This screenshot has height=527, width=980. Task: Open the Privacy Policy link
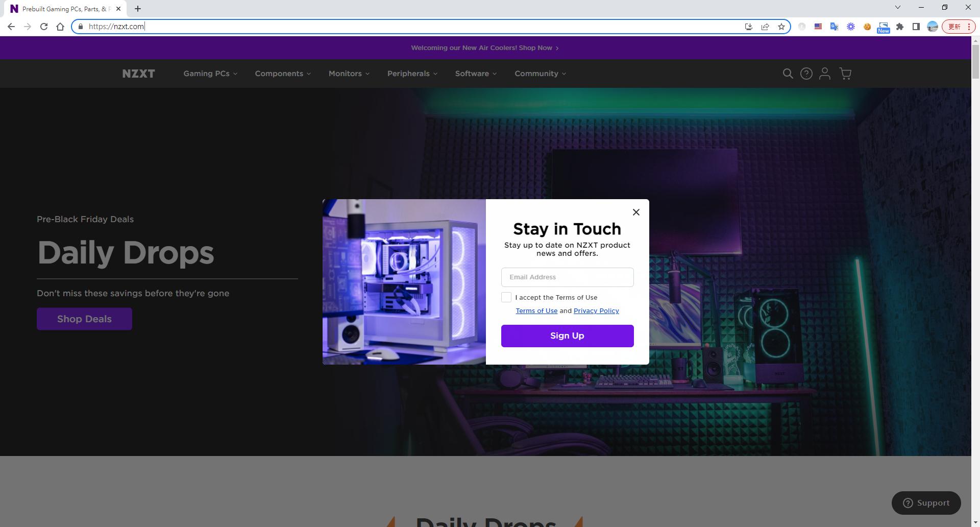(x=596, y=310)
